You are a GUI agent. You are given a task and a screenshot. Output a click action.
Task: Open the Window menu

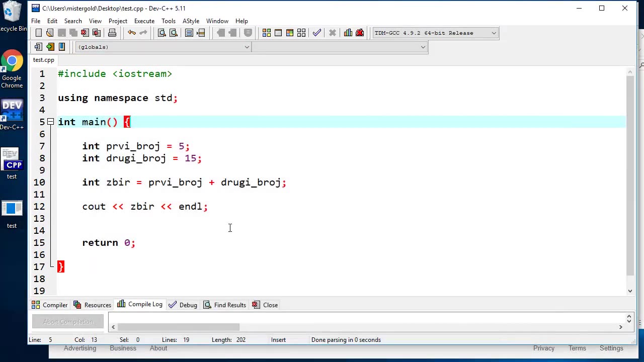click(x=217, y=21)
